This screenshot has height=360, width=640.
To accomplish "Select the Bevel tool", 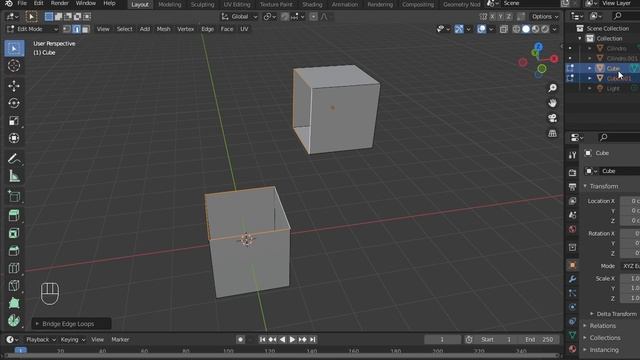I will click(14, 251).
